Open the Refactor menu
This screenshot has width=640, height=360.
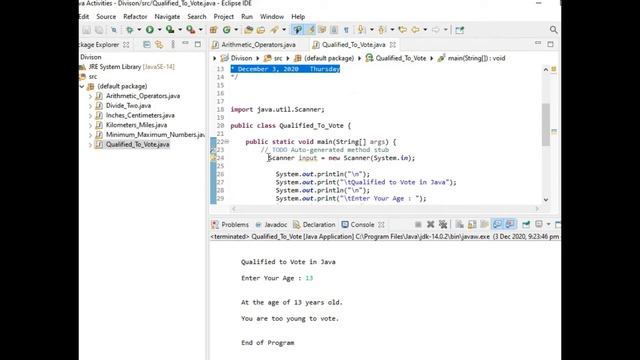135,17
